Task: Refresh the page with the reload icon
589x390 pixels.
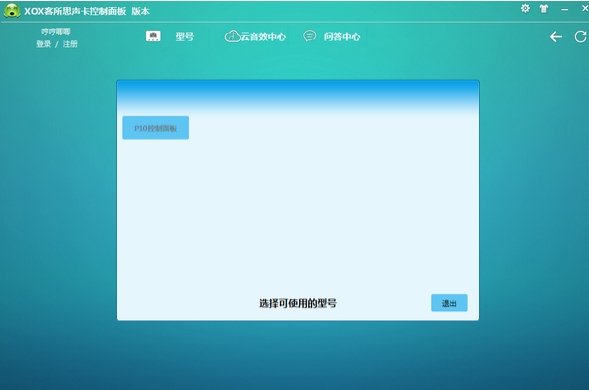Action: 580,36
